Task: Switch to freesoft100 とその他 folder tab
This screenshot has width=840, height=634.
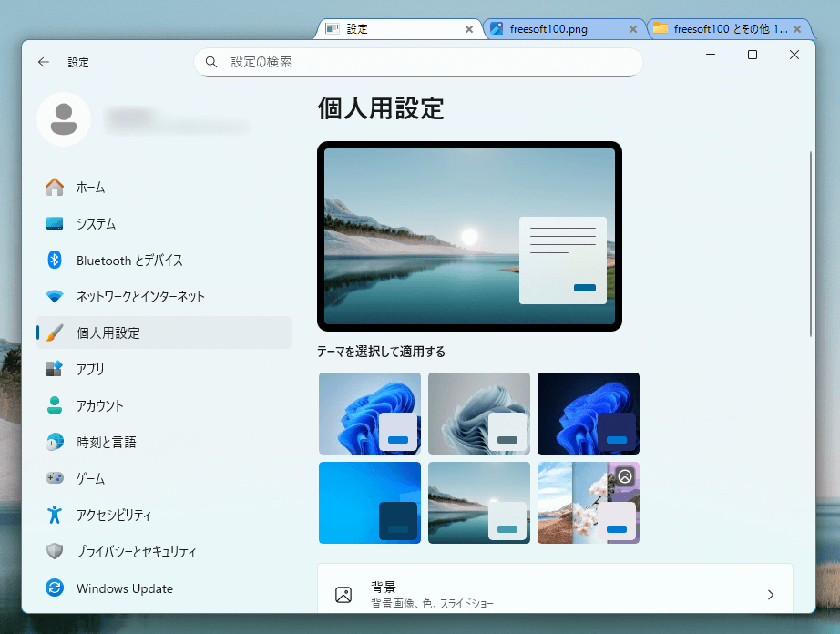Action: tap(720, 29)
